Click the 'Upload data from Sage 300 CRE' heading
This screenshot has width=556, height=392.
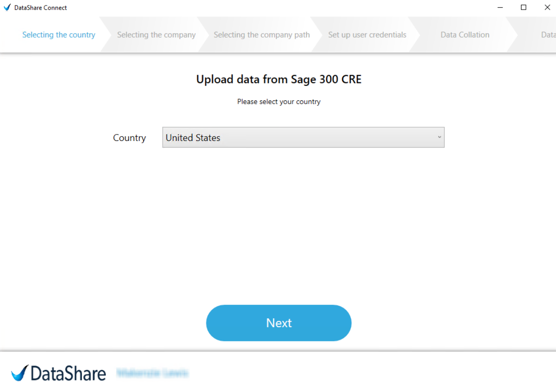(x=279, y=79)
